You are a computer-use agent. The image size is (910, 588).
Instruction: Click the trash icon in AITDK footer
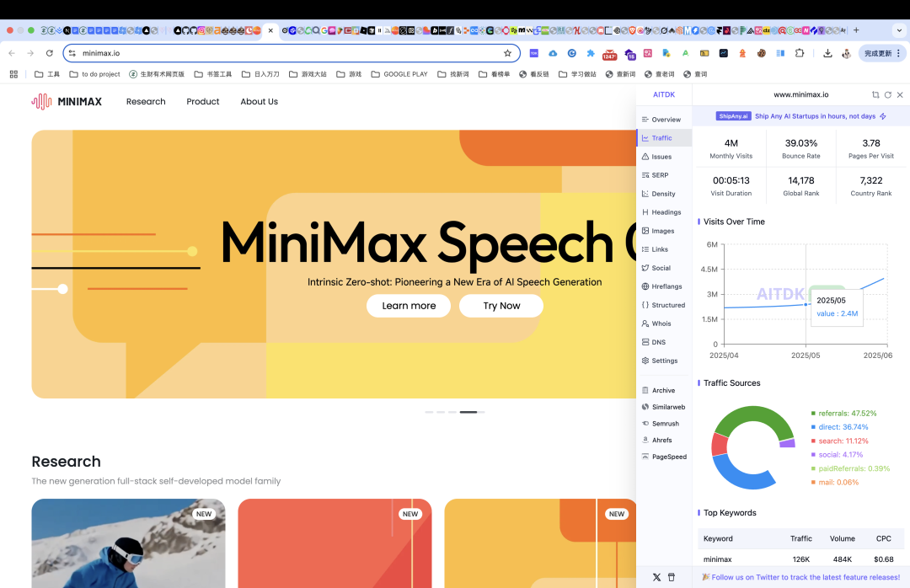pos(672,577)
